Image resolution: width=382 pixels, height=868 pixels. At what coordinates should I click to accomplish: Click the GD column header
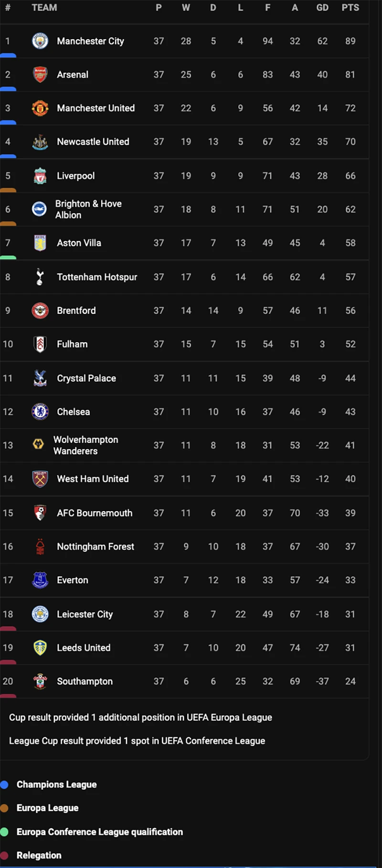click(x=322, y=8)
